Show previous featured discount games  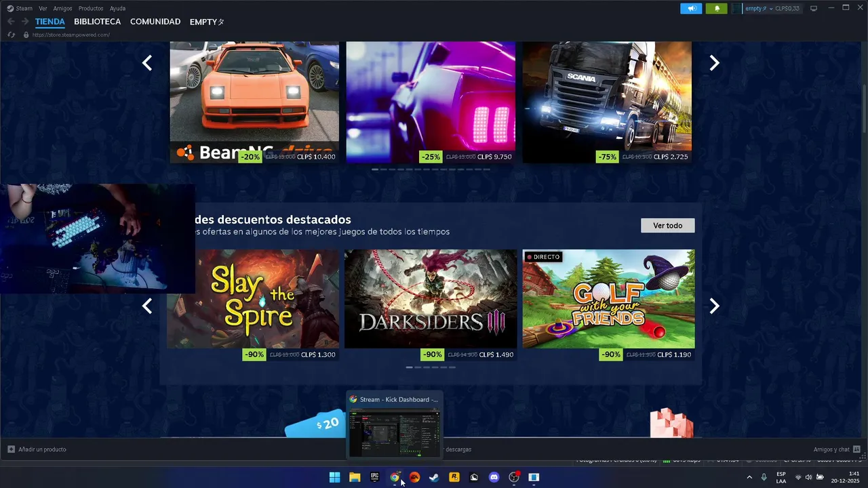pos(147,306)
